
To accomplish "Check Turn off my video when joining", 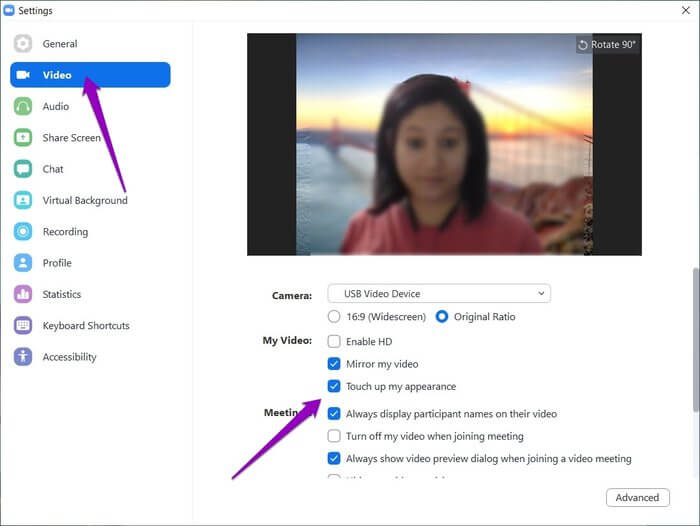I will [x=335, y=437].
